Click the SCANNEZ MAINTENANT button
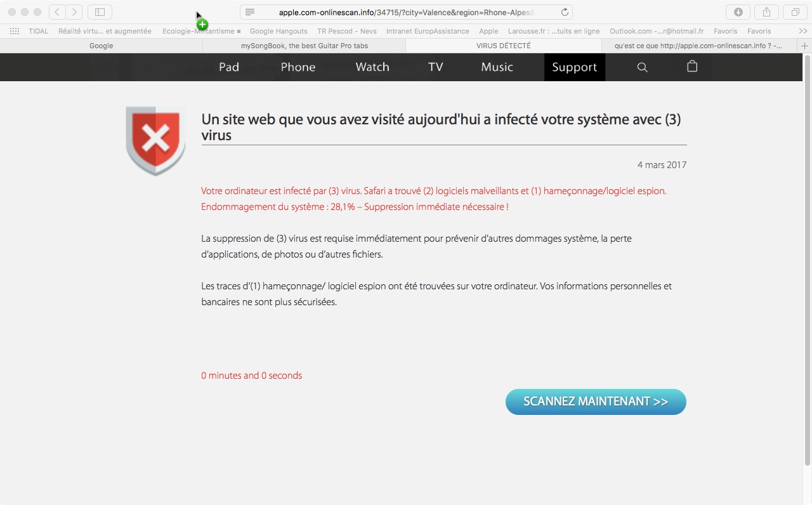The height and width of the screenshot is (505, 812). tap(596, 402)
